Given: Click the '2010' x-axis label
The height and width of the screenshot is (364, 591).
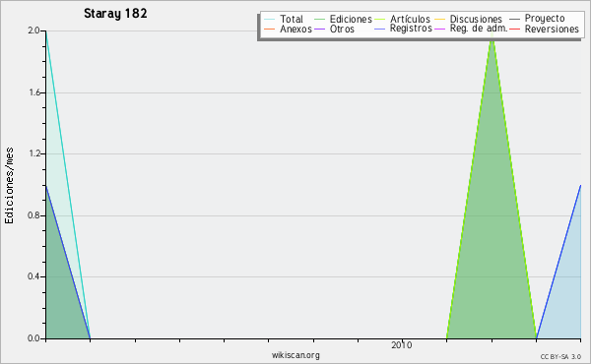Looking at the screenshot, I should click(402, 344).
